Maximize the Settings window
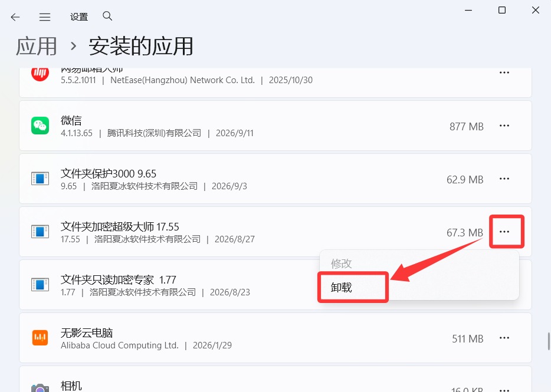The image size is (551, 392). click(x=502, y=10)
